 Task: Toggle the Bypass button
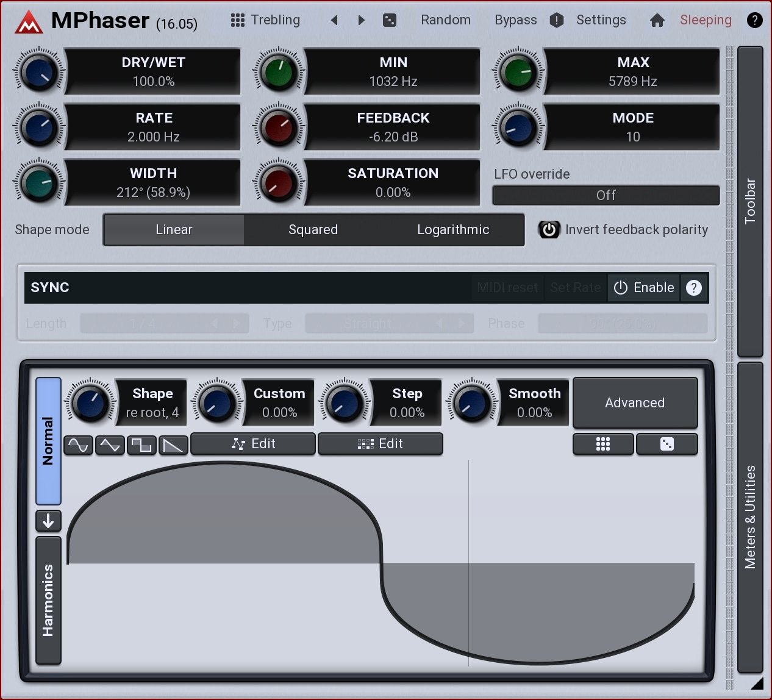[516, 20]
